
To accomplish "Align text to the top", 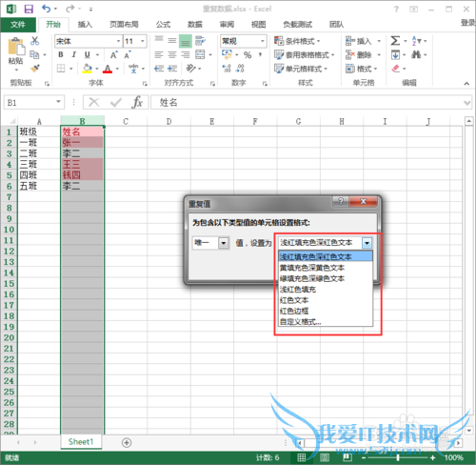I will click(159, 40).
